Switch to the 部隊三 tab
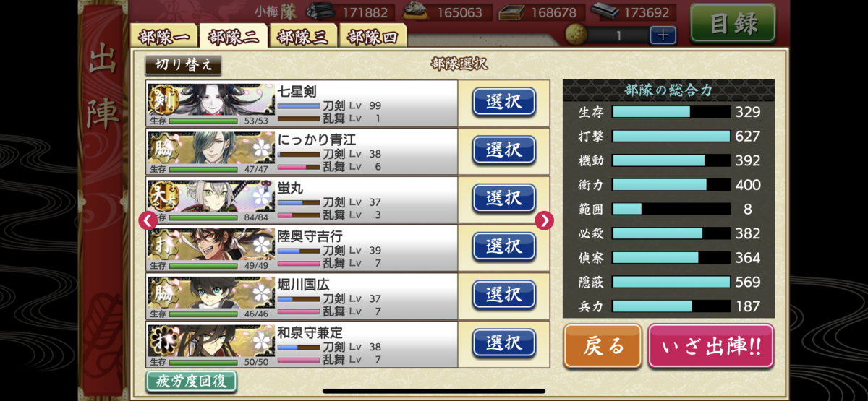 coord(303,36)
